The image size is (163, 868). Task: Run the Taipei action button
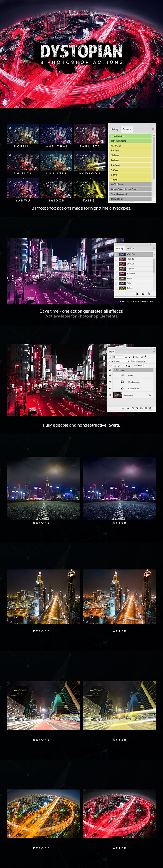pos(130,180)
